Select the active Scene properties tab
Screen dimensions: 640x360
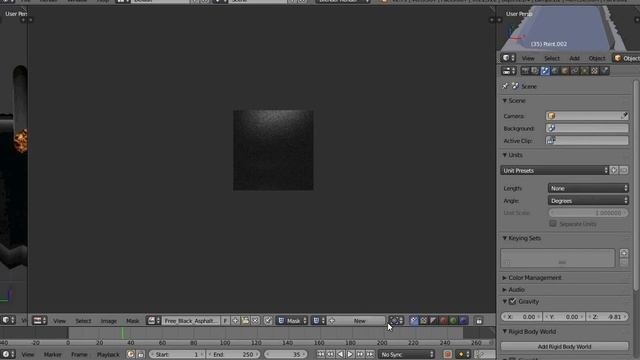click(545, 71)
